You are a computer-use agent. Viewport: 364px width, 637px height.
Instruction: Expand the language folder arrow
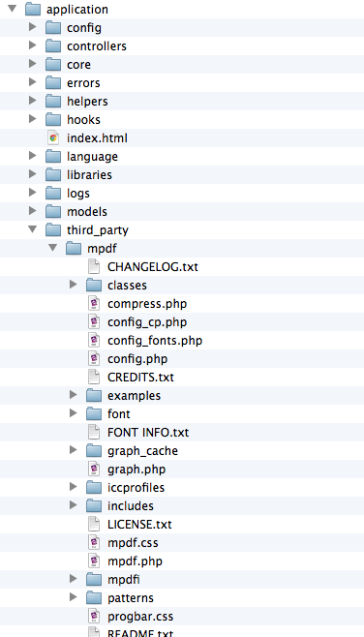point(33,156)
